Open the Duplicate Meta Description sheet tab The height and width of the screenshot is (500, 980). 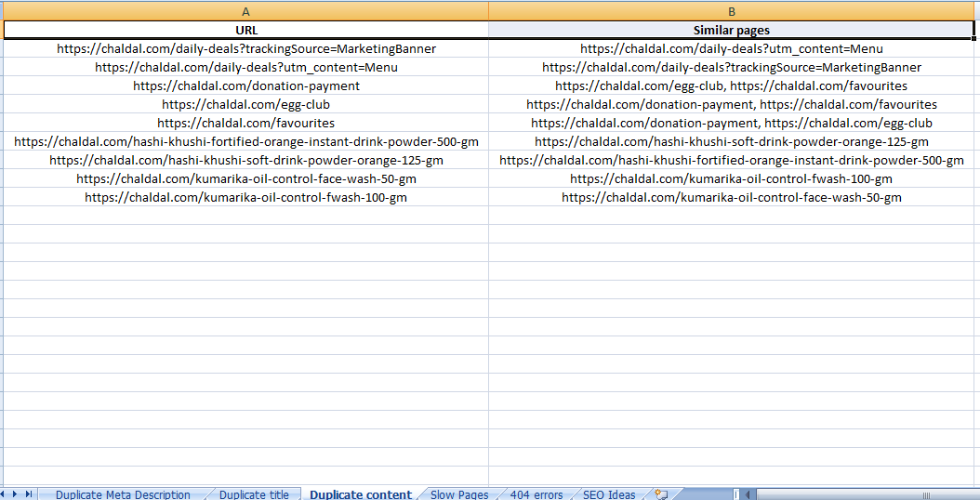click(123, 494)
